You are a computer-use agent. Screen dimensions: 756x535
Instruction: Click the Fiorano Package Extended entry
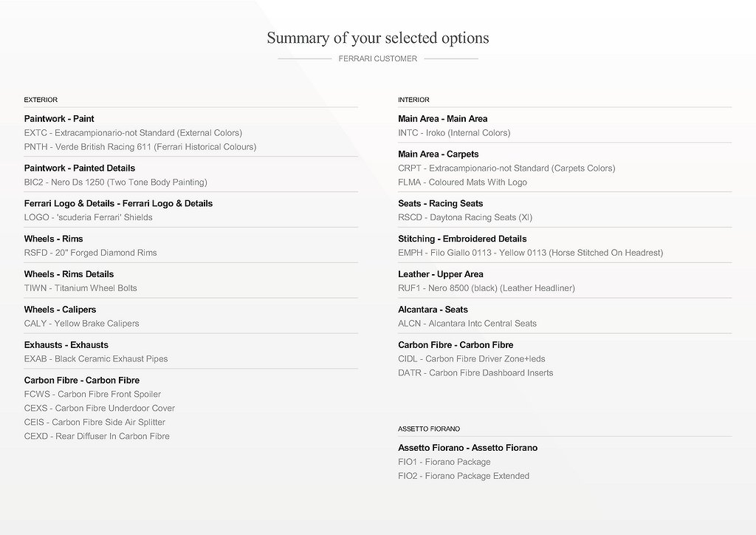click(x=464, y=477)
